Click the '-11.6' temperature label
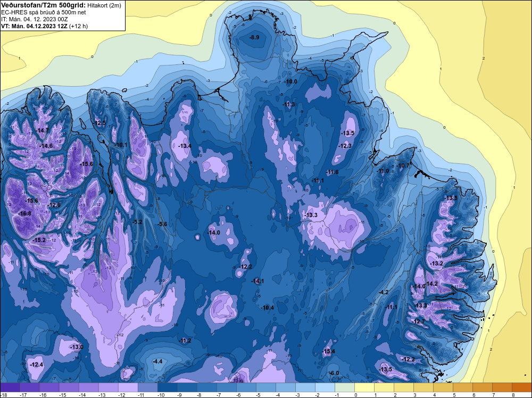Image resolution: width=532 pixels, height=398 pixels. coord(332,172)
